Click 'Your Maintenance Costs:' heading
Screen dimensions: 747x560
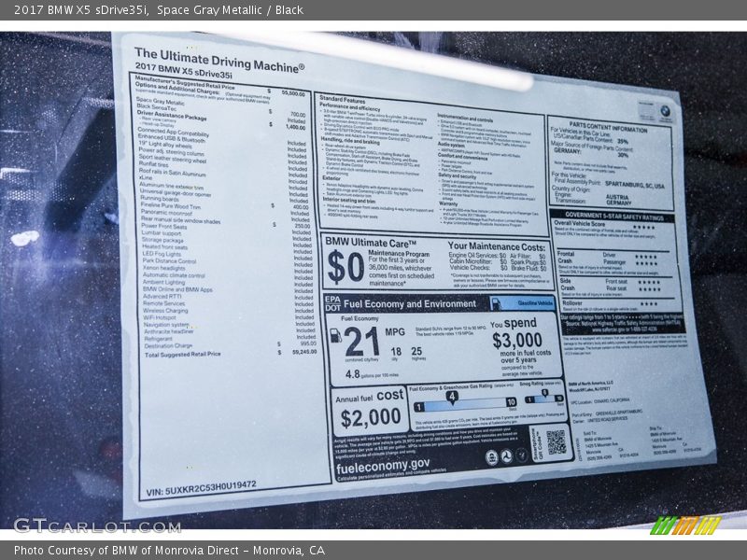(496, 246)
